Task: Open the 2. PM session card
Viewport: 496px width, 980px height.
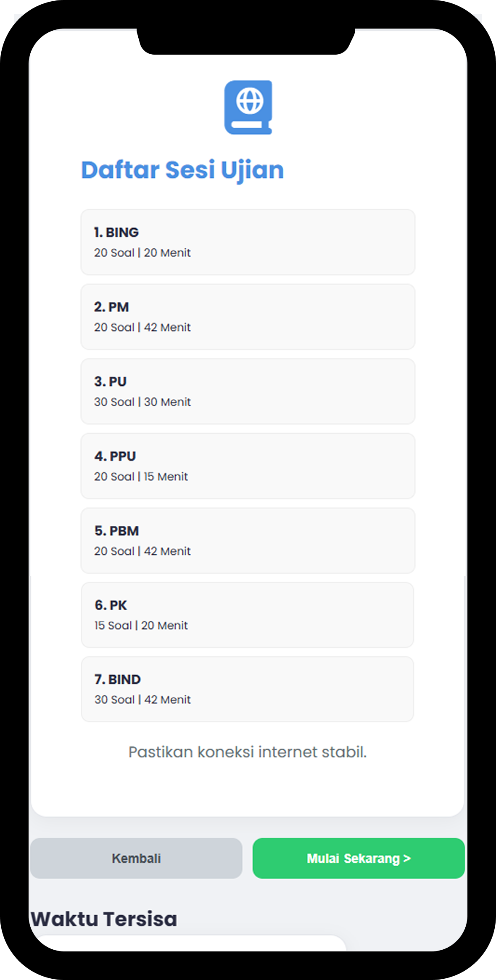Action: (248, 316)
